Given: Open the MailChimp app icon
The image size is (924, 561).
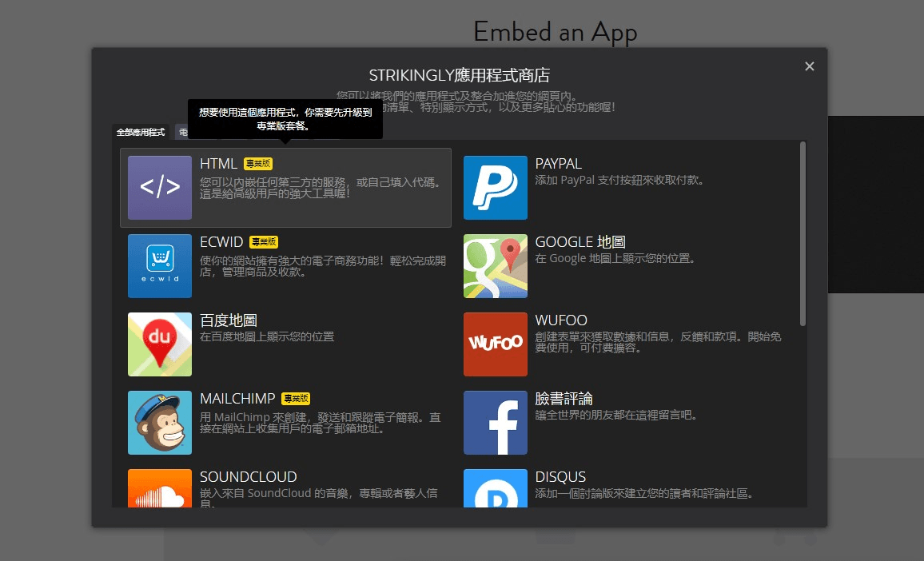Looking at the screenshot, I should 159,423.
